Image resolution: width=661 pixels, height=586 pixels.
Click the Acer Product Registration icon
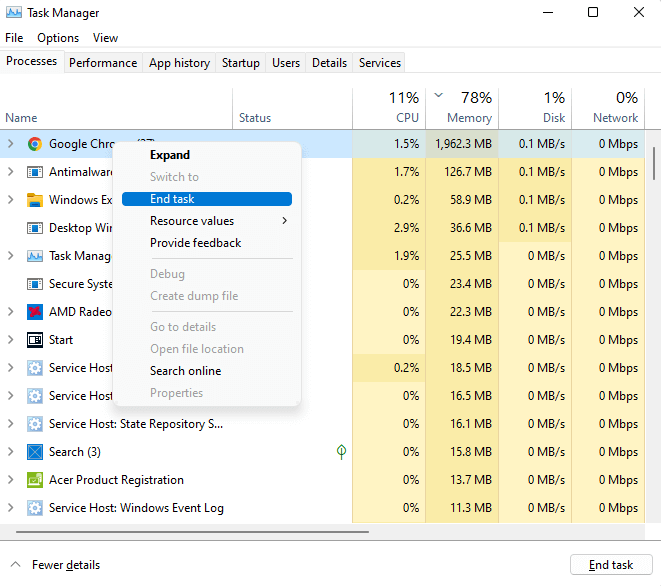[35, 480]
